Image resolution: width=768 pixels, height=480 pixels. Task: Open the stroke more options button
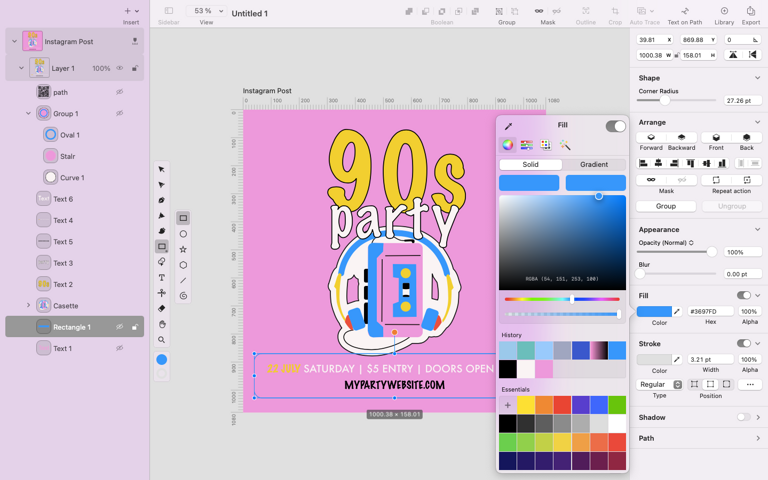(x=750, y=384)
